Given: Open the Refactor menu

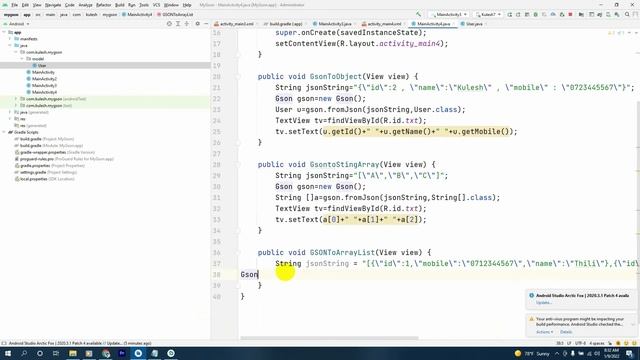Looking at the screenshot, I should (103, 5).
